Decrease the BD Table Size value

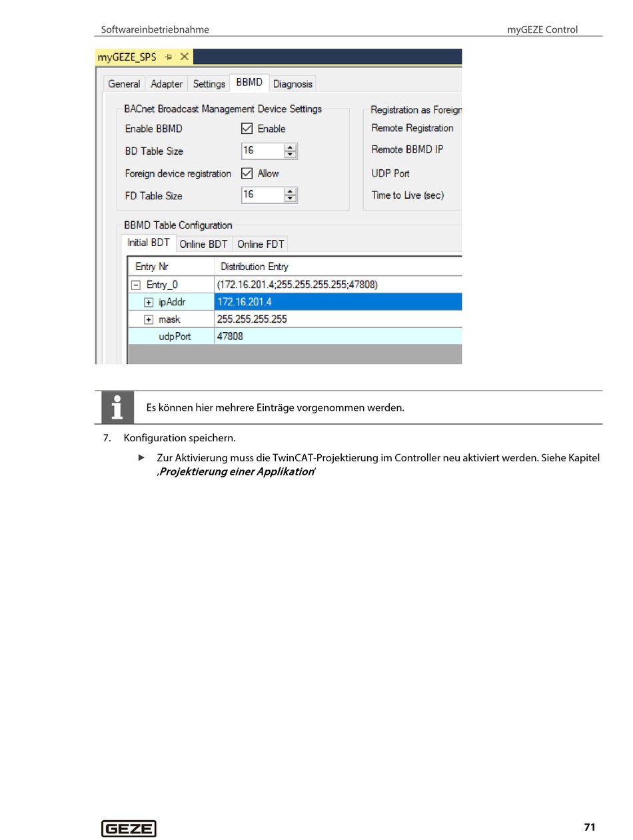coord(290,155)
